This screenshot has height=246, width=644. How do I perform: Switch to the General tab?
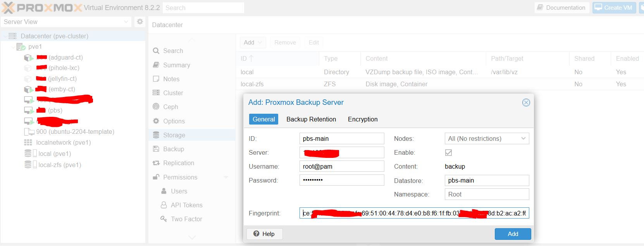tap(264, 119)
